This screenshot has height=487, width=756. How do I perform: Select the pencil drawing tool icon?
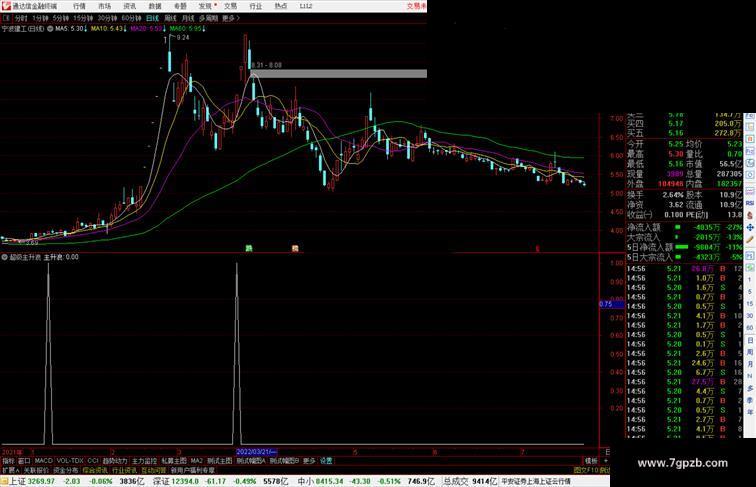click(x=750, y=239)
